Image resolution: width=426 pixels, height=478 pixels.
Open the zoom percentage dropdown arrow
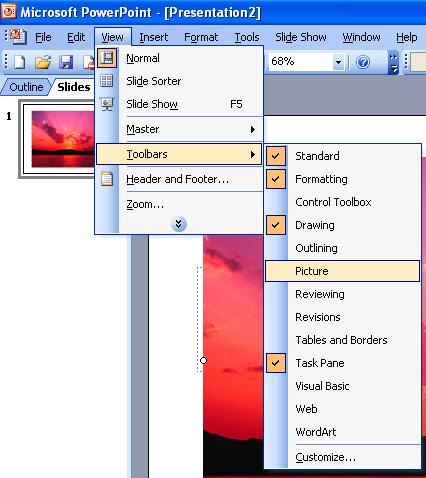(338, 62)
